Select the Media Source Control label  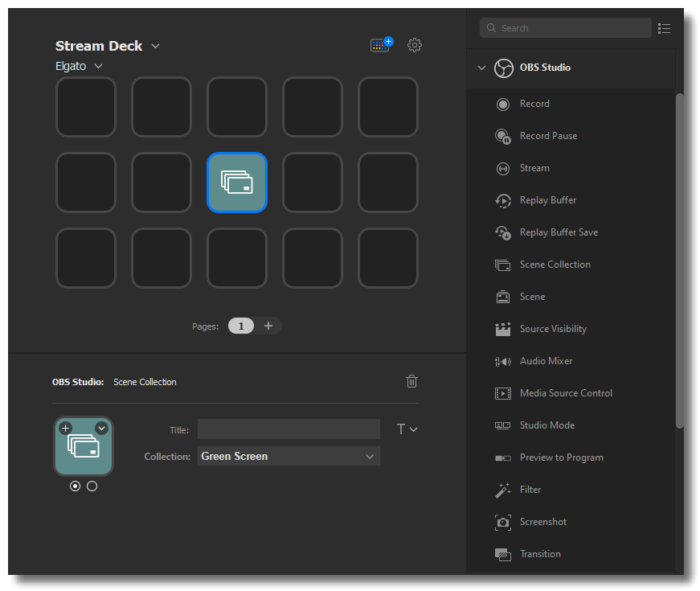click(566, 393)
